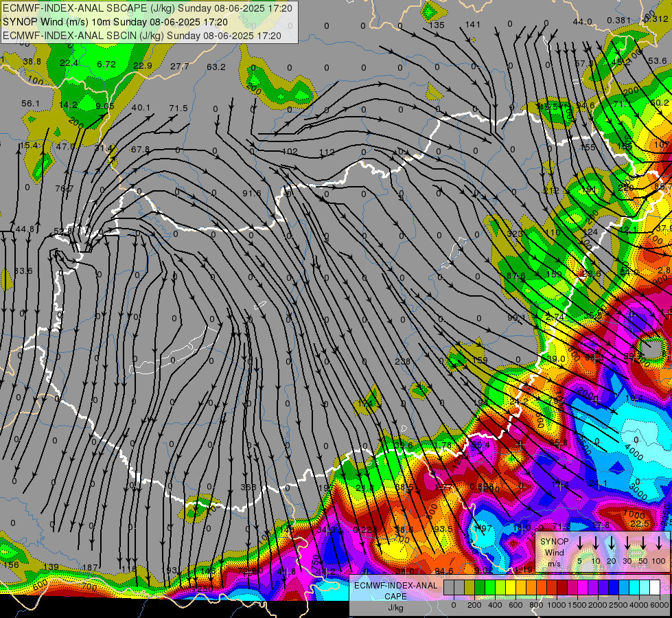672x618 pixels.
Task: Select the white 6000 J/kg legend swatch
Action: coord(655,587)
